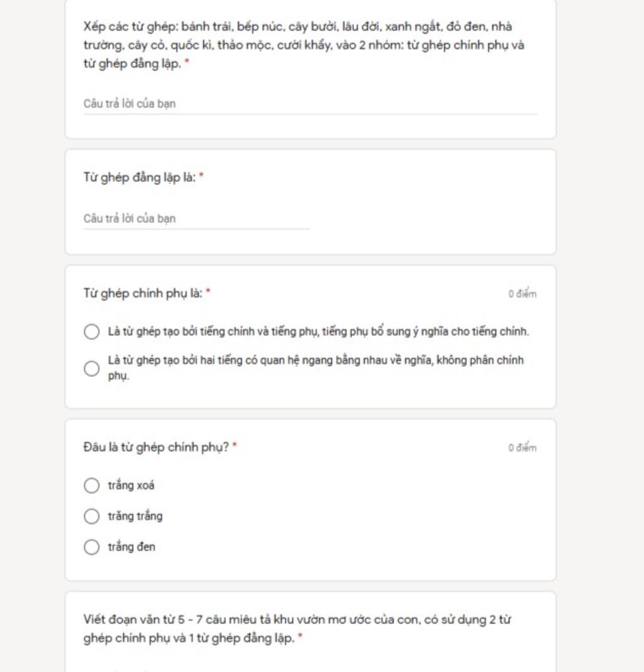Click the 'Viết đoạn văn từ 5 - 7 câu' question text
Viewport: 644px width, 672px height.
click(x=297, y=629)
